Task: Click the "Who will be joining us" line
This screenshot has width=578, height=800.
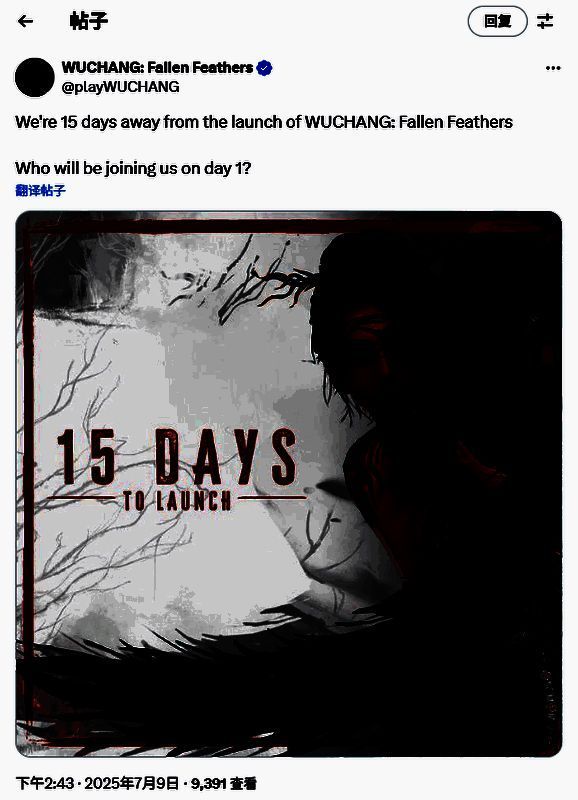Action: click(x=133, y=168)
